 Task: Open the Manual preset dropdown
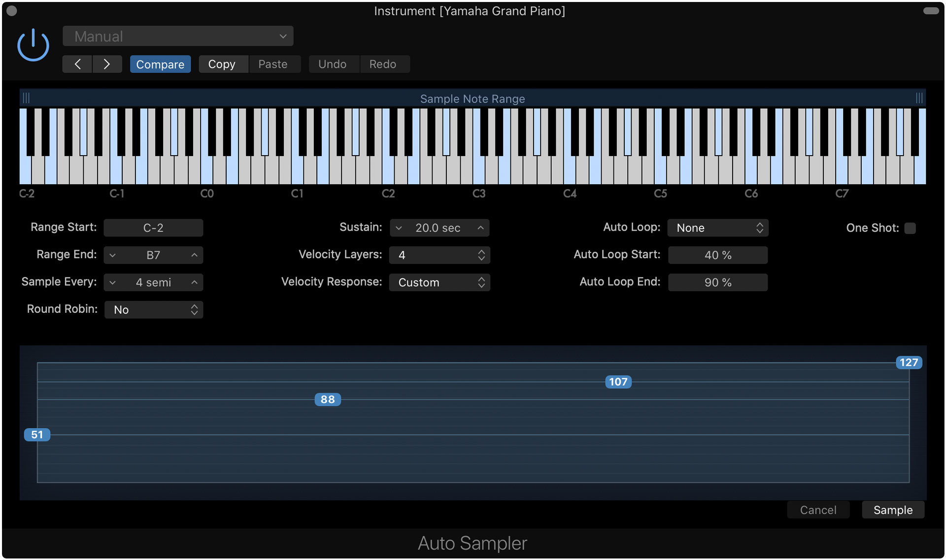point(178,36)
